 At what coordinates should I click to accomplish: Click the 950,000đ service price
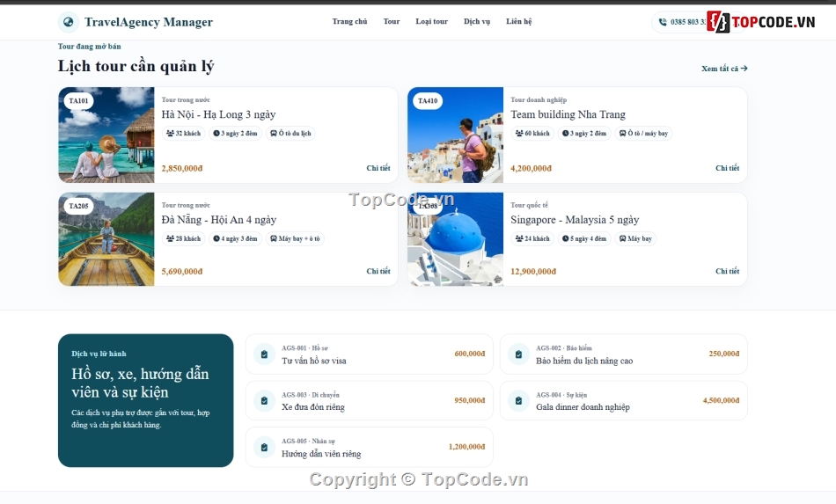tap(470, 400)
